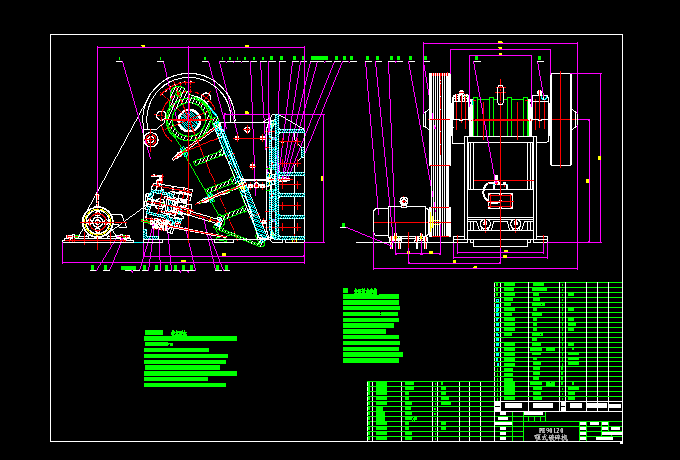680x460 pixels.
Task: Select the large flywheel on the front view's right
Action: [561, 119]
